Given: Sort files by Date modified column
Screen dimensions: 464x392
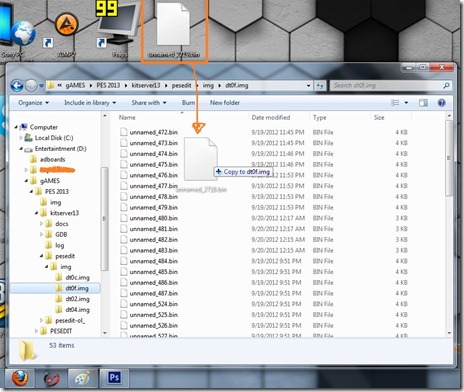Looking at the screenshot, I should coord(271,117).
